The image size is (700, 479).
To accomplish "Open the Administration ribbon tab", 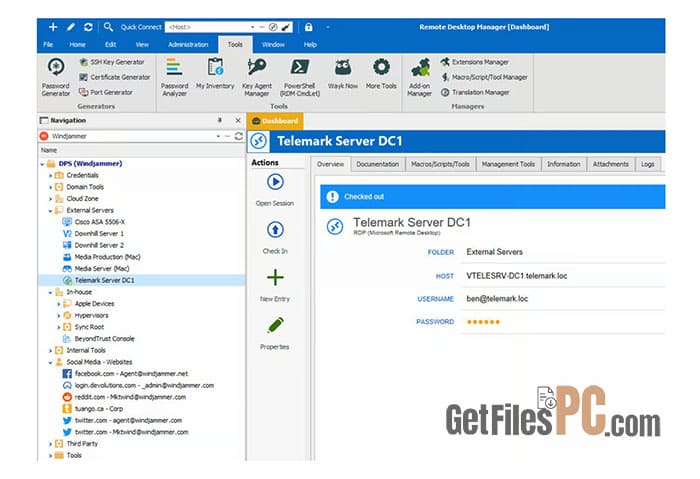I will coord(188,45).
